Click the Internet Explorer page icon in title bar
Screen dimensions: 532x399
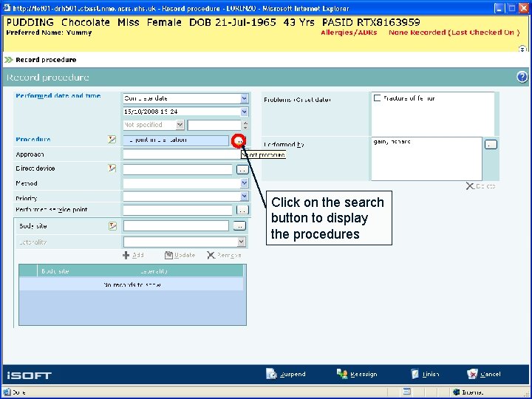pyautogui.click(x=7, y=8)
